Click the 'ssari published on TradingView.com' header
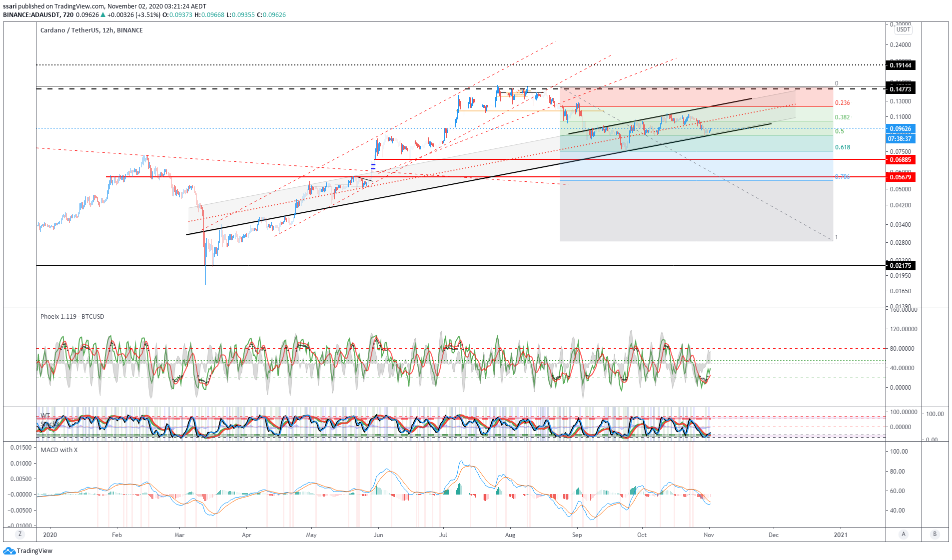The image size is (952, 560). (x=54, y=6)
